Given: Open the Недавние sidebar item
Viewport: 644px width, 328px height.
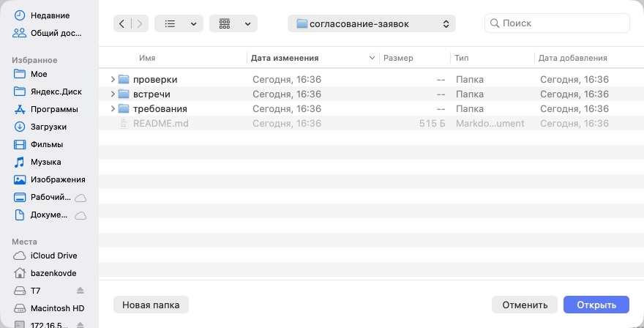Looking at the screenshot, I should pyautogui.click(x=48, y=15).
